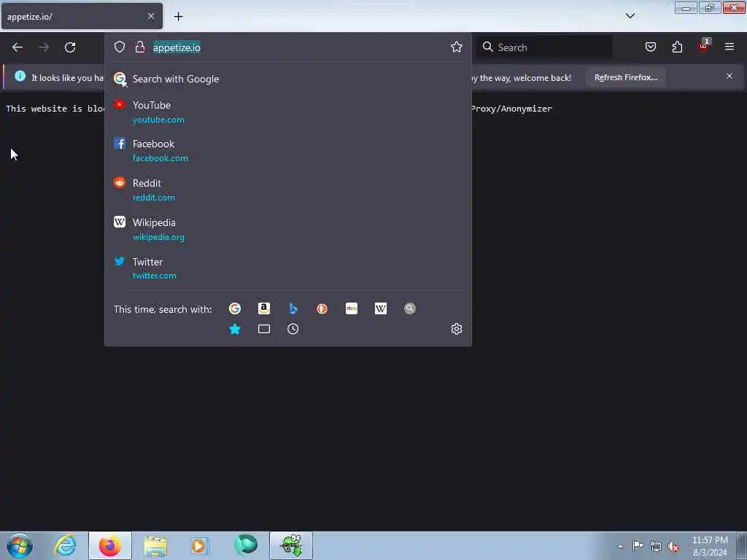The height and width of the screenshot is (560, 747).
Task: Open search settings gear
Action: tap(457, 329)
